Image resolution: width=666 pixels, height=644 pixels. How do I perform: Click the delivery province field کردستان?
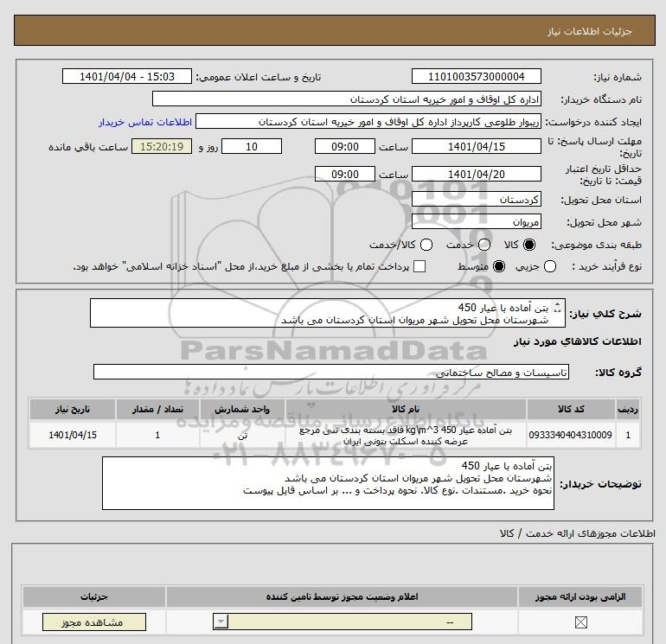[476, 199]
